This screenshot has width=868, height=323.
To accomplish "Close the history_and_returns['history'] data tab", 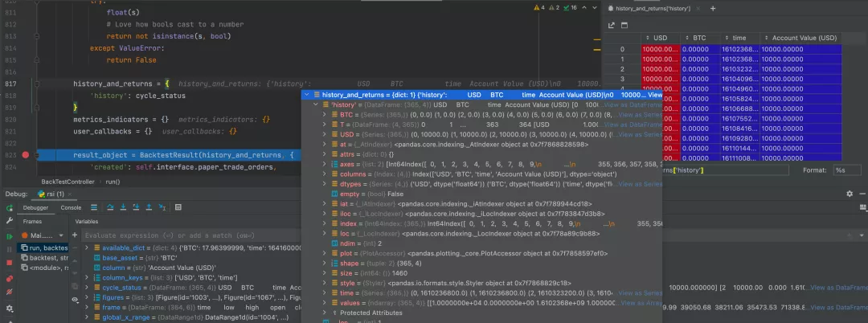I will tap(698, 9).
